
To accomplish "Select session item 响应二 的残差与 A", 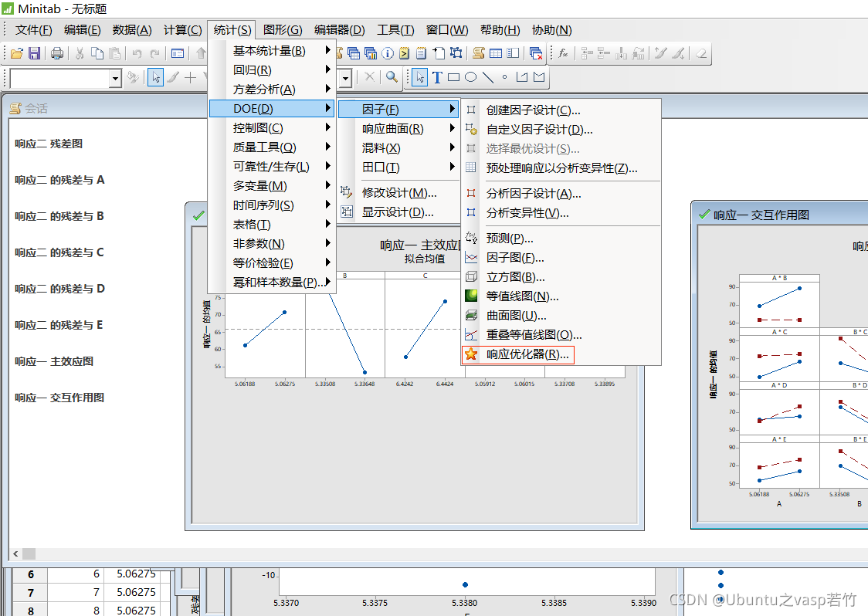I will (59, 180).
